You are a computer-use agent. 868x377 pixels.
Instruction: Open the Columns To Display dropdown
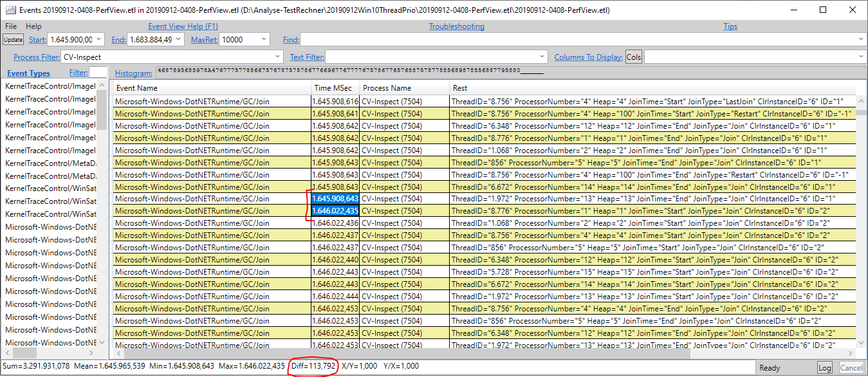coord(860,57)
